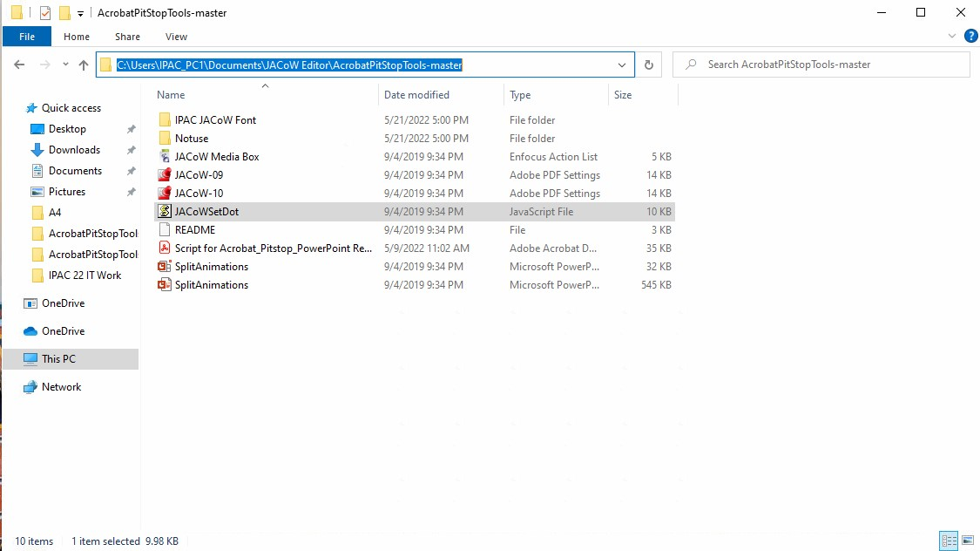Open the File menu
980x551 pixels.
point(27,37)
